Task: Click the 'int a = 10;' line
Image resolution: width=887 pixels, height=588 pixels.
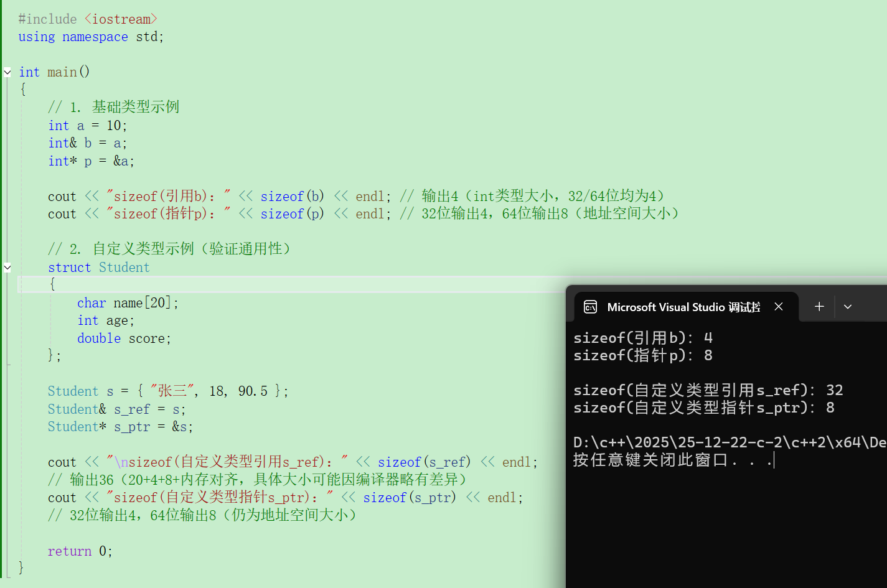Action: pyautogui.click(x=88, y=126)
